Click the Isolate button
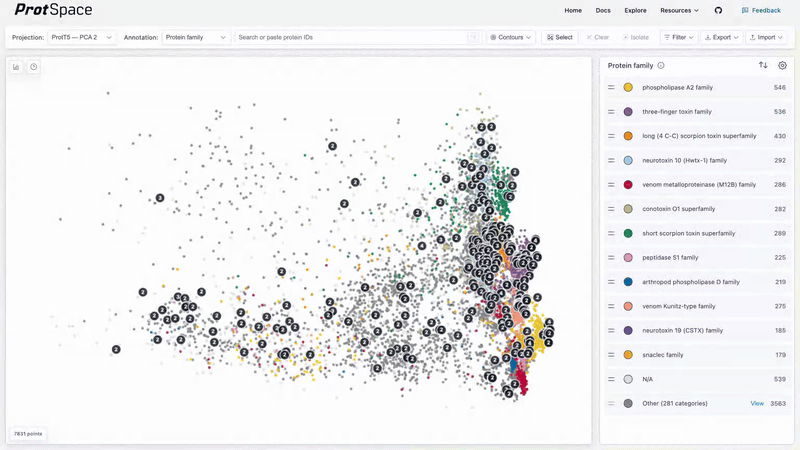 tap(636, 37)
